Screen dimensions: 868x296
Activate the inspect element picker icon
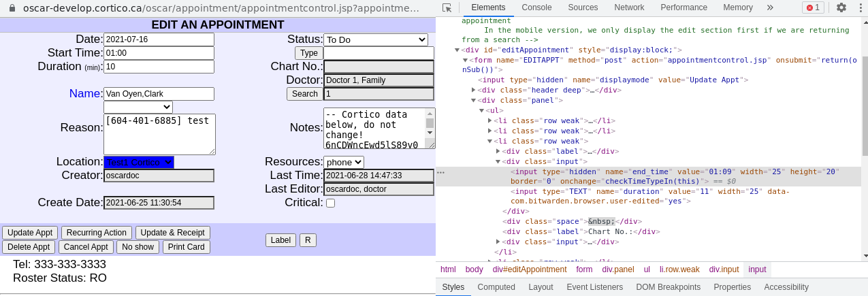(447, 7)
